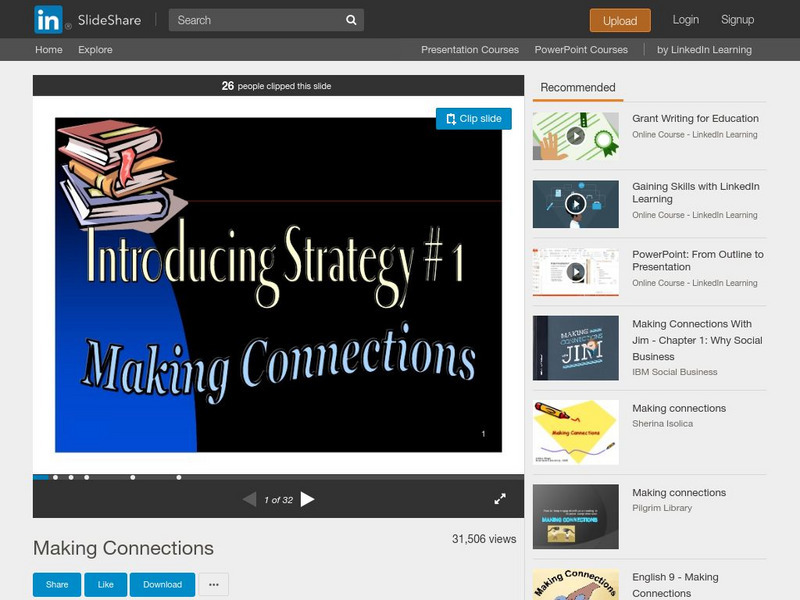The height and width of the screenshot is (600, 800).
Task: Go to the previous slide arrow
Action: [249, 499]
